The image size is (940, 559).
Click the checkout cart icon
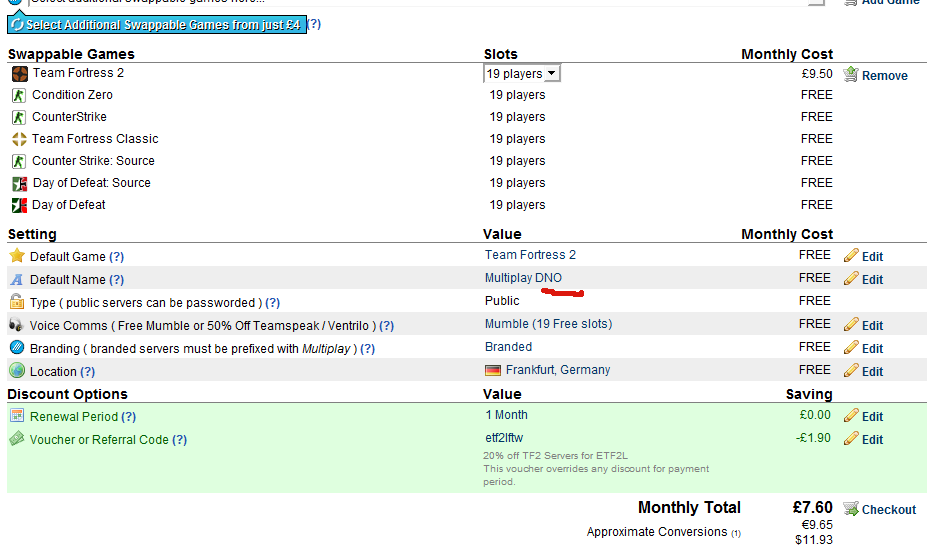pos(851,509)
